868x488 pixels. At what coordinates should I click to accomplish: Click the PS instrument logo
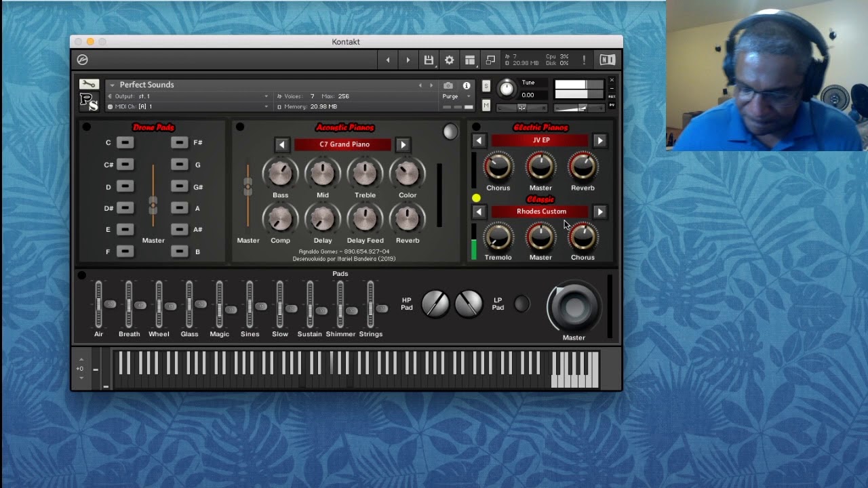[x=89, y=101]
